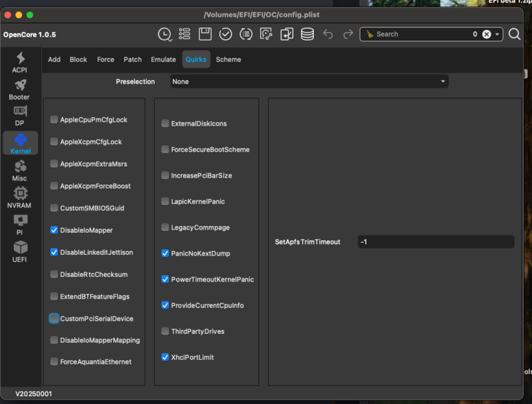
Task: Disable the DisableIoMapper quirk
Action: (54, 230)
